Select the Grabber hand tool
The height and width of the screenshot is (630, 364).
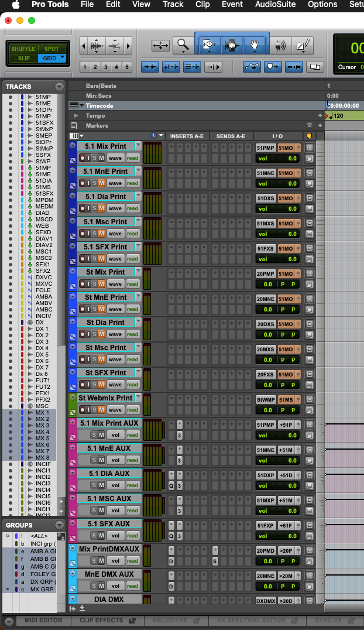point(255,45)
